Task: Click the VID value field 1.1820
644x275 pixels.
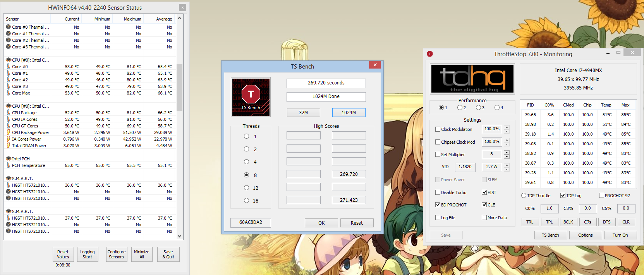Action: pyautogui.click(x=465, y=167)
